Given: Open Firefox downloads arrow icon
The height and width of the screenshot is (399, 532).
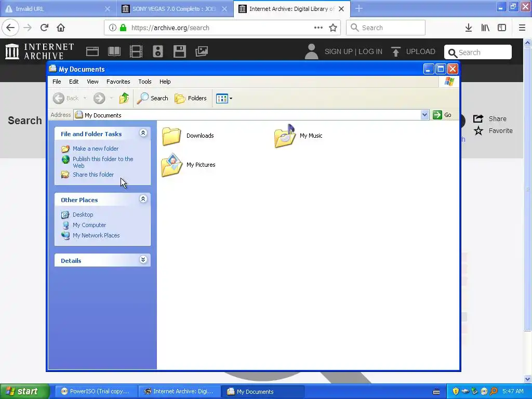Looking at the screenshot, I should tap(469, 28).
